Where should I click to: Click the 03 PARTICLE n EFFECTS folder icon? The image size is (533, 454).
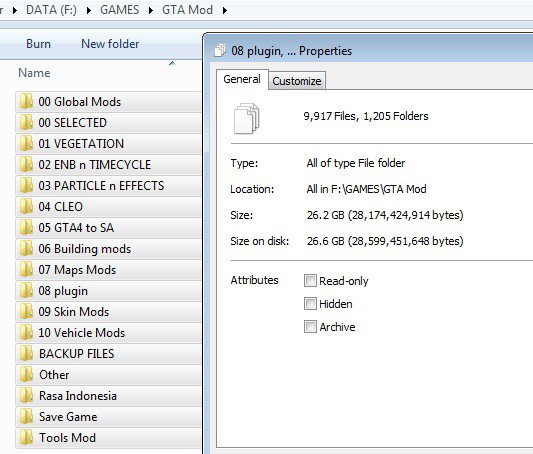point(26,186)
